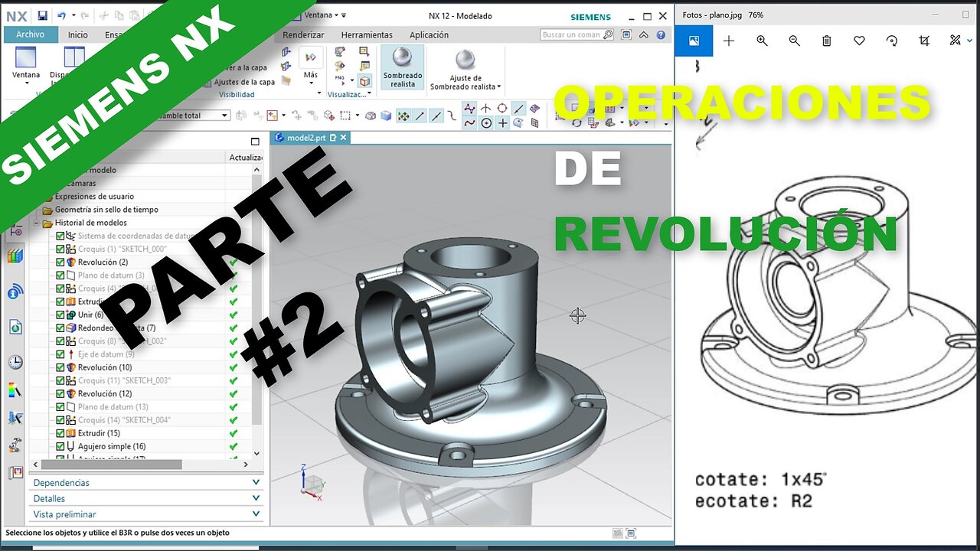Click the help question mark icon in NX

tap(661, 34)
